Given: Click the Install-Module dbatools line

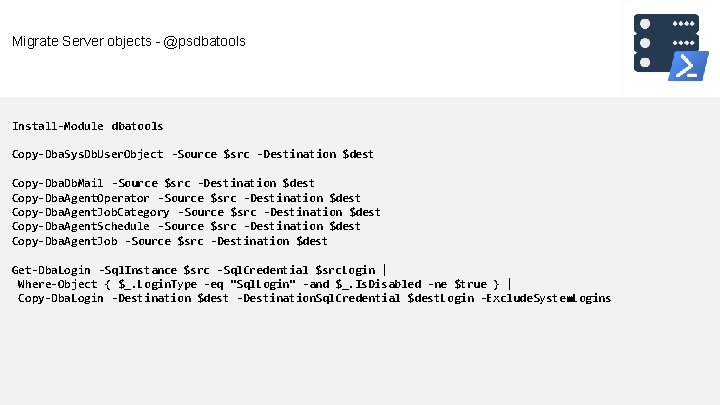Looking at the screenshot, I should [87, 126].
